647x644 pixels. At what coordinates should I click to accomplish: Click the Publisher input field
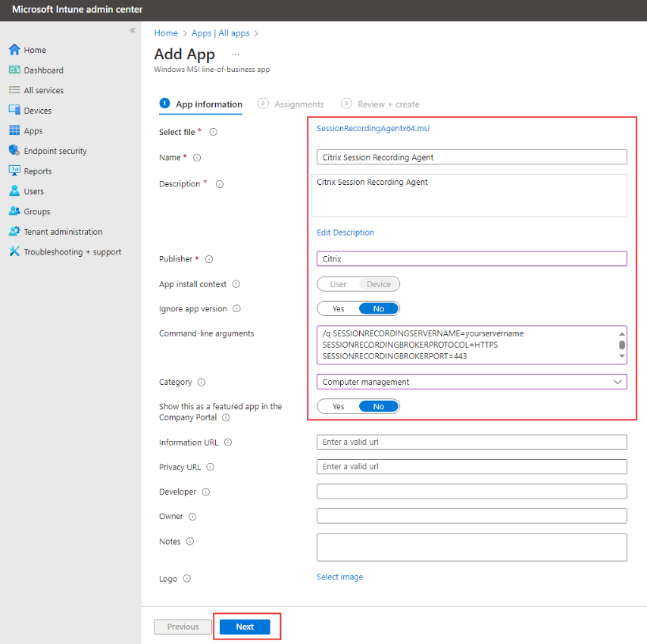click(x=472, y=258)
